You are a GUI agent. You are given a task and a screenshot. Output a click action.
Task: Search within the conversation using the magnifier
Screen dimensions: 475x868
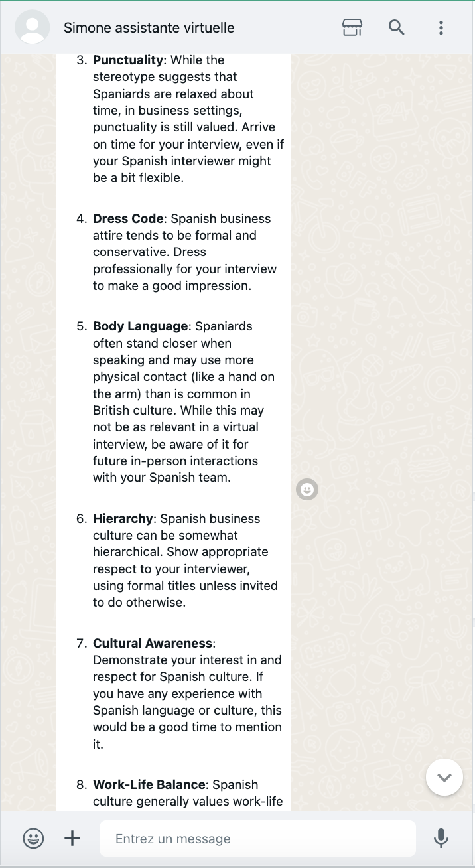point(396,27)
